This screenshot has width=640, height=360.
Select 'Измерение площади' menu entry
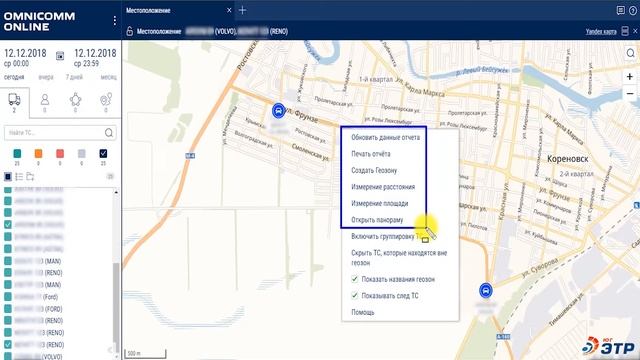click(380, 203)
